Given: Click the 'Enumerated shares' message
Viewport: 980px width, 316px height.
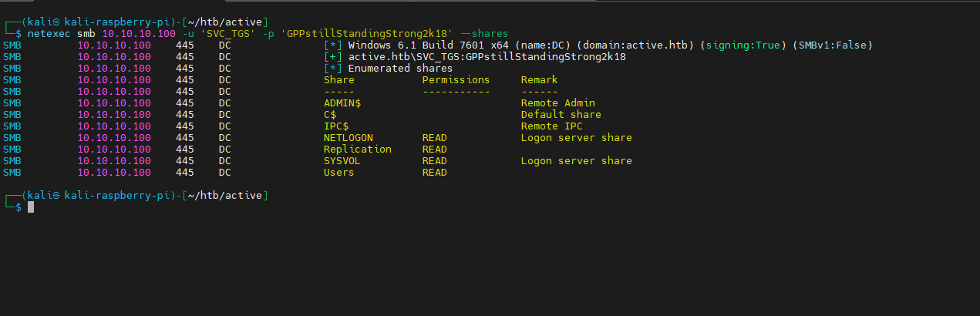Looking at the screenshot, I should (401, 69).
